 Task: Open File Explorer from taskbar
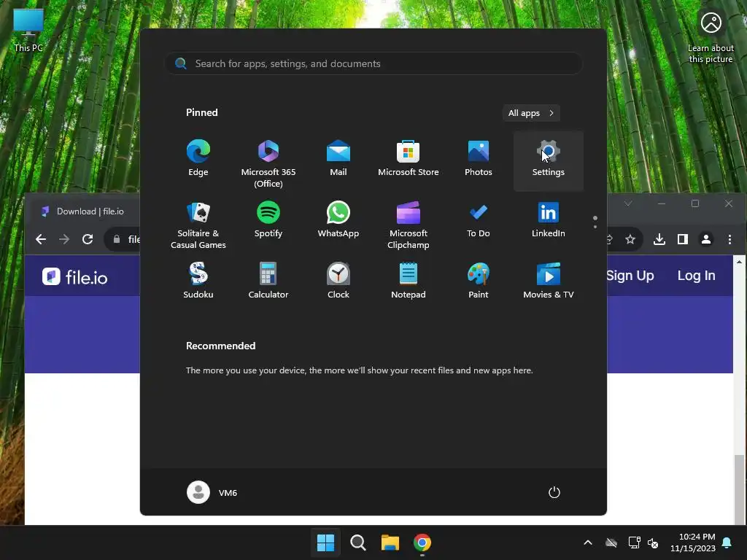point(390,542)
